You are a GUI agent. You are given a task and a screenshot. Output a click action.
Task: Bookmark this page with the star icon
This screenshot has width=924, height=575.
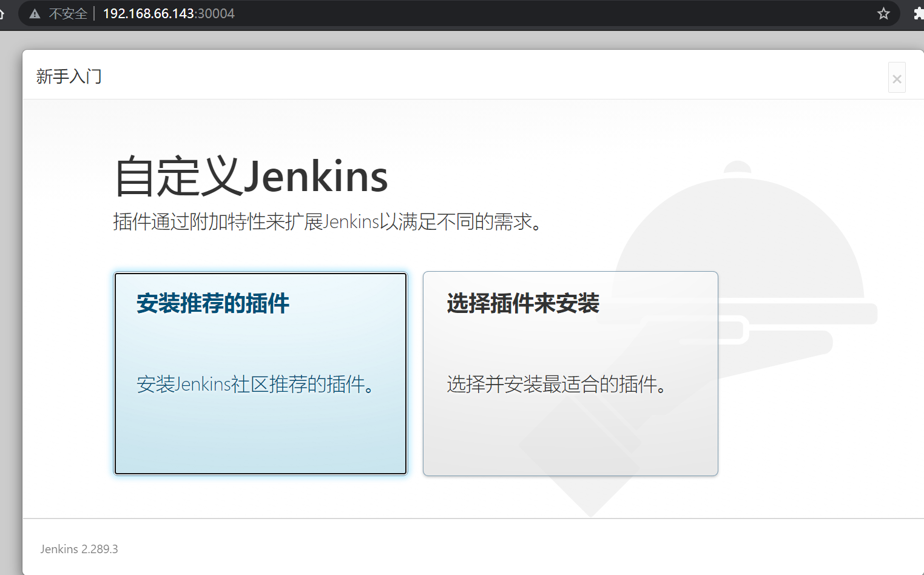pos(883,13)
